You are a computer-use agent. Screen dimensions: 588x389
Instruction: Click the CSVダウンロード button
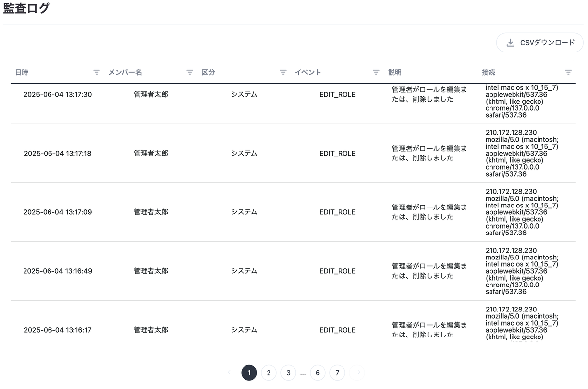(x=540, y=43)
